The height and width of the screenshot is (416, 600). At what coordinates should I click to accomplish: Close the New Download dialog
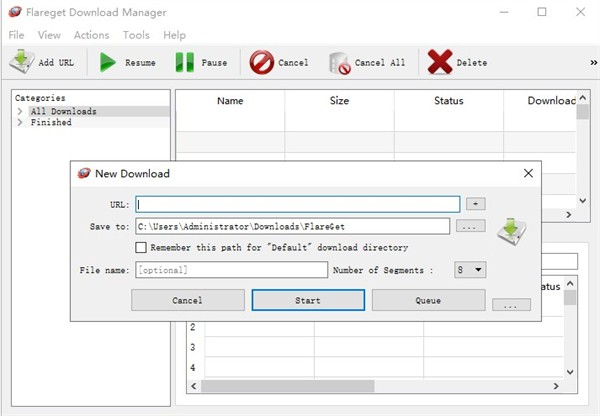[x=528, y=173]
